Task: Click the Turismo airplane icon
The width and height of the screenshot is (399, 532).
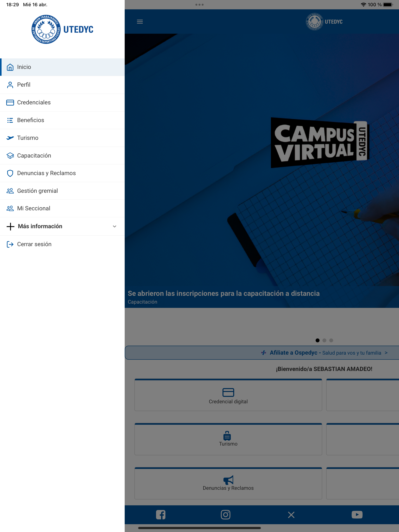Action: click(10, 138)
